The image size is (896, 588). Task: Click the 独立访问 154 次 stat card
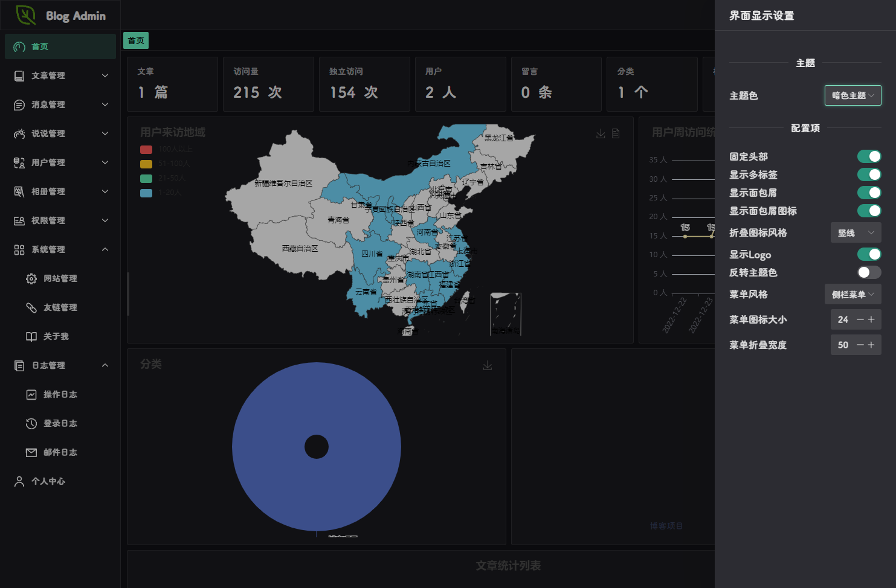(x=364, y=84)
